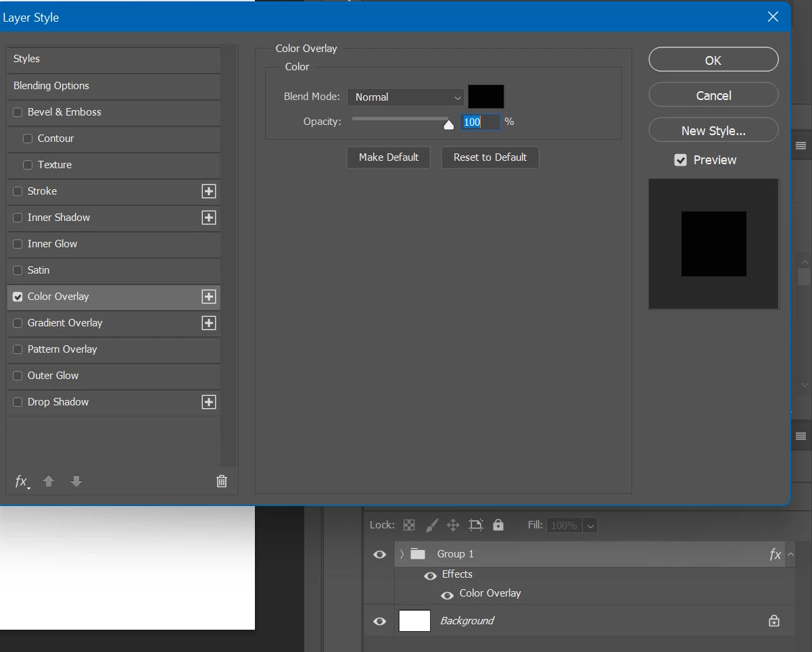Expand the Group 1 folder chevron
812x652 pixels.
pyautogui.click(x=402, y=554)
